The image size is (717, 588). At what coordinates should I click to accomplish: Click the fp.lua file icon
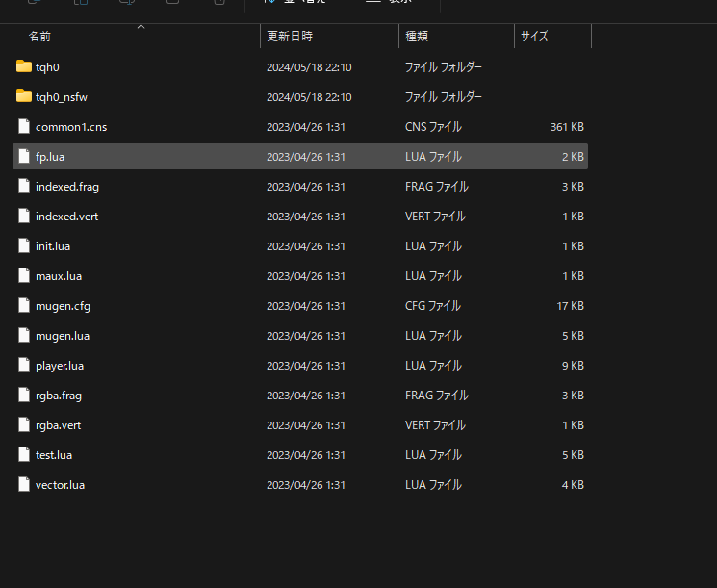[x=24, y=157]
